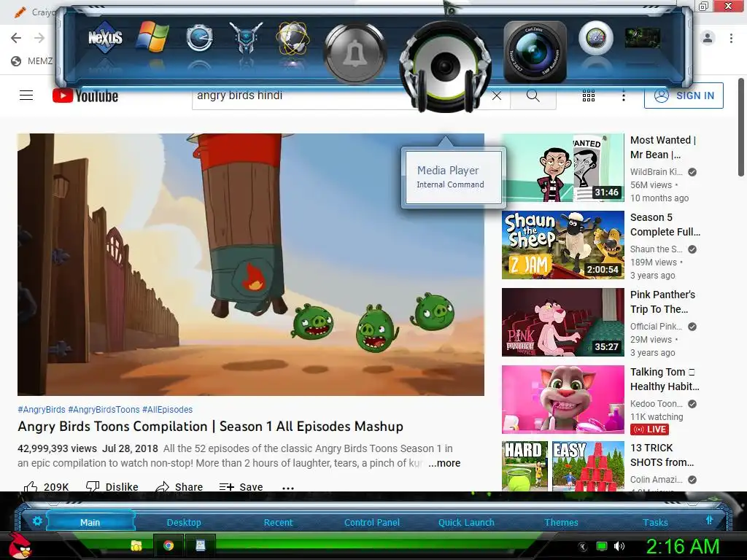Open Talking Tom live video thumbnail
Image resolution: width=747 pixels, height=560 pixels.
tap(562, 399)
